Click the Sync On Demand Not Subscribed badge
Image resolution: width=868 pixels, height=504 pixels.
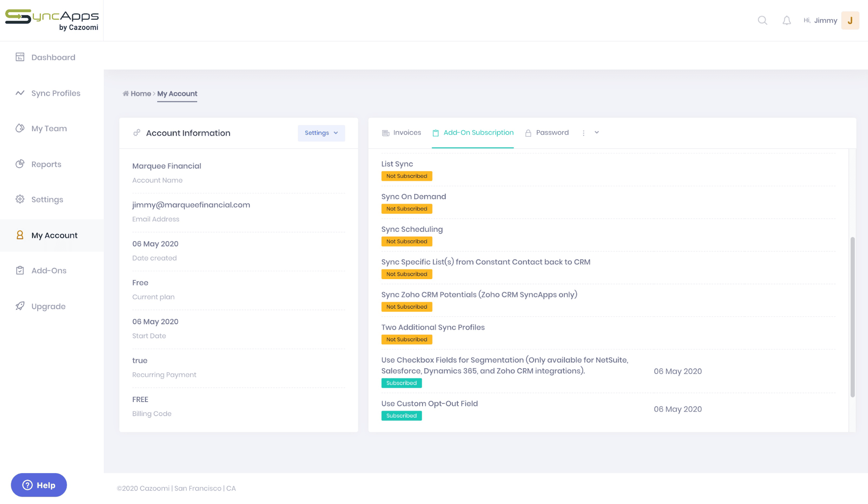point(406,208)
